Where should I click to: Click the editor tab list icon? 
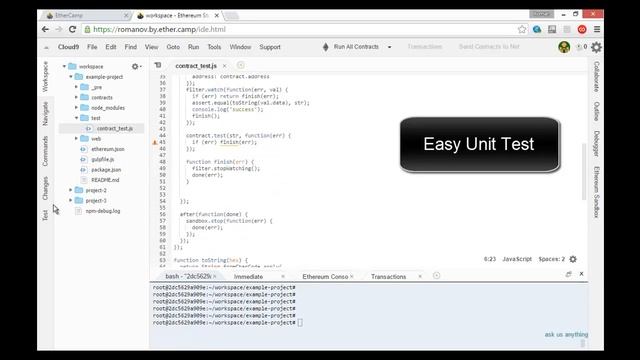(x=158, y=65)
